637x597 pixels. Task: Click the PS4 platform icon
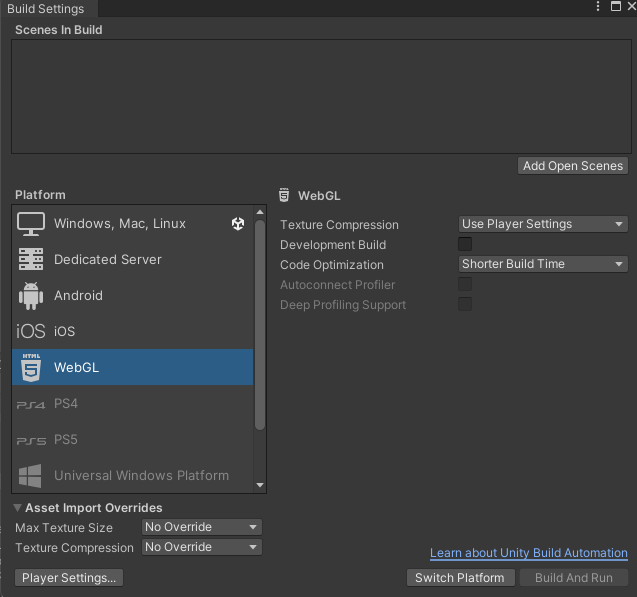[31, 404]
